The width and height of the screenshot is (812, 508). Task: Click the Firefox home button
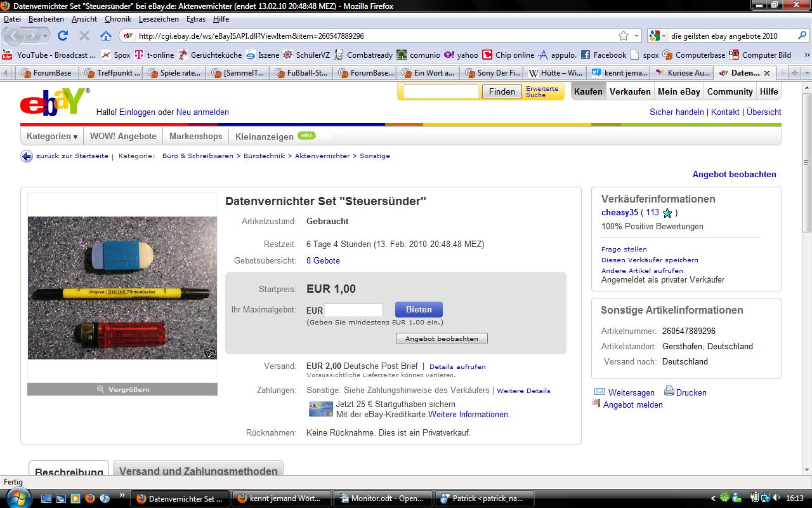[x=106, y=36]
